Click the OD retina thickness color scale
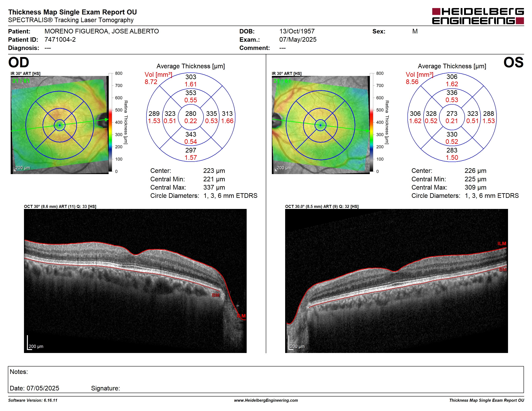The height and width of the screenshot is (411, 532). [x=110, y=122]
